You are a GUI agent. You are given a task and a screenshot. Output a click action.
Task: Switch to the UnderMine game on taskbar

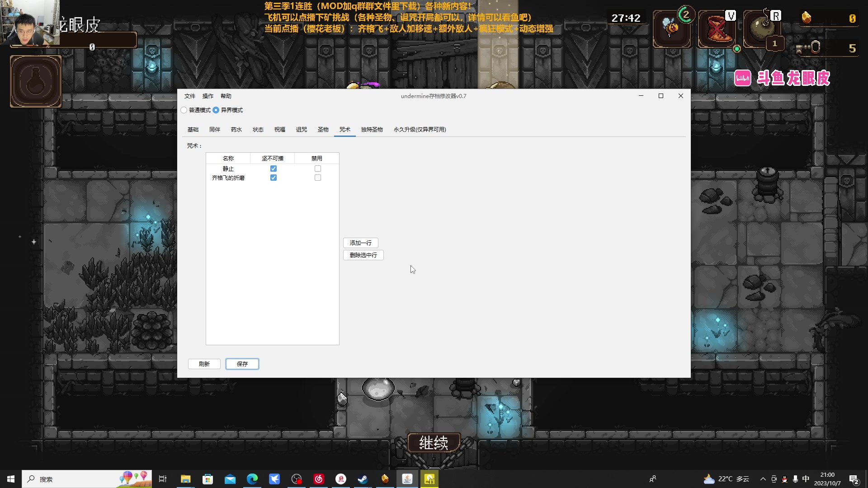tap(385, 479)
